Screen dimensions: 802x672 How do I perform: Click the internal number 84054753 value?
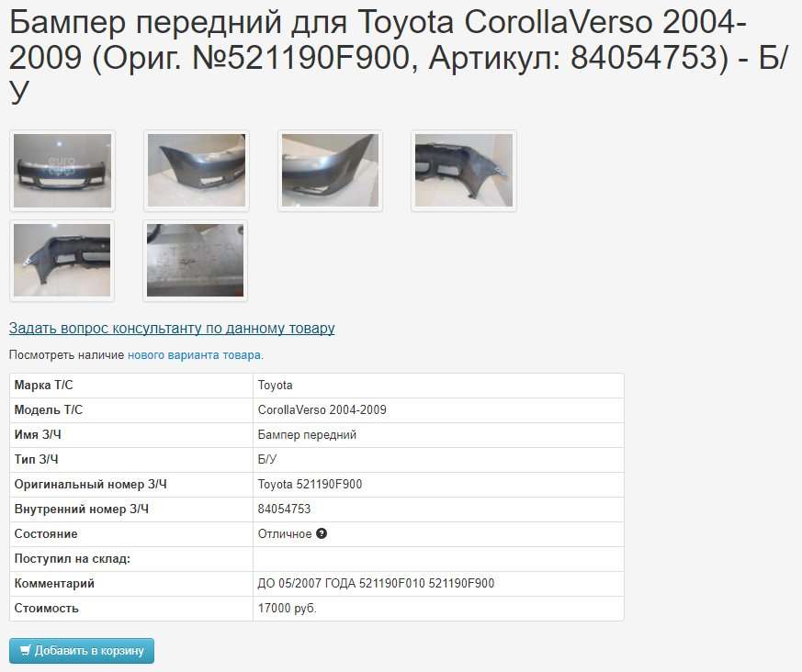pos(285,509)
